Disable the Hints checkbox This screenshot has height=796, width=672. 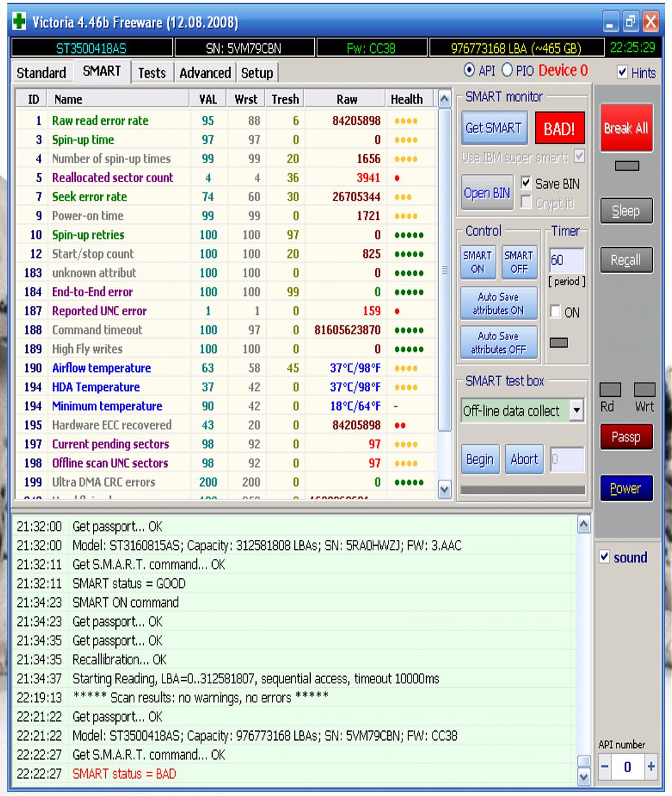pos(622,73)
